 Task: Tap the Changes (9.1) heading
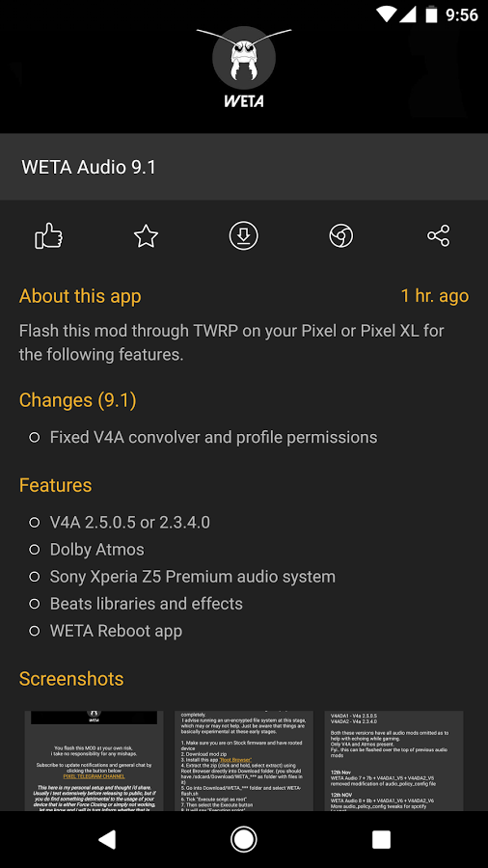77,399
